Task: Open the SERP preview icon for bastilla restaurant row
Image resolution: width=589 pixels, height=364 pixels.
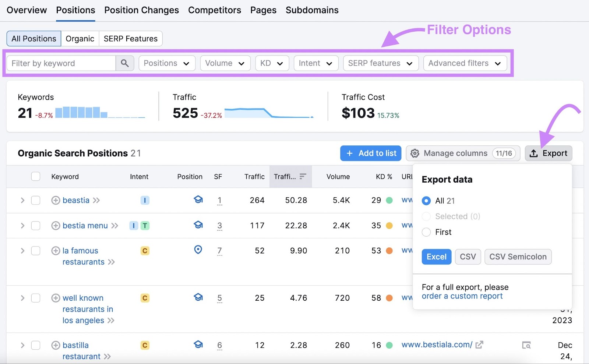Action: pos(526,345)
